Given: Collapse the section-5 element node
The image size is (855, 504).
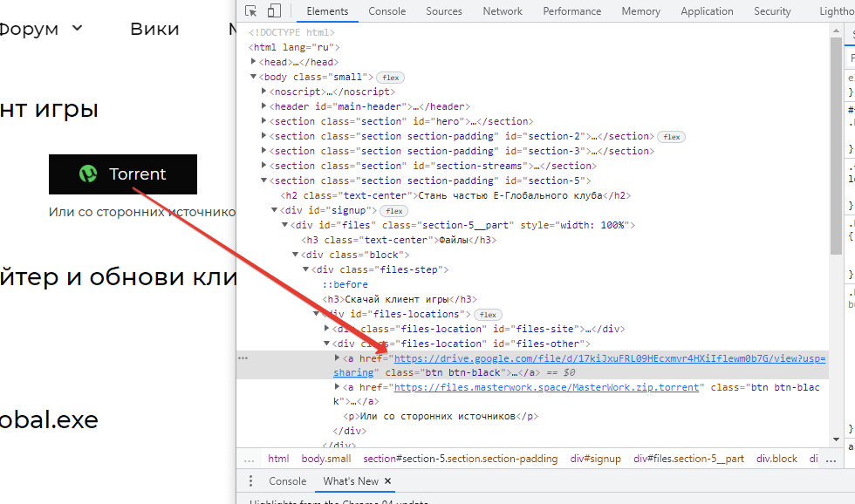Looking at the screenshot, I should tap(263, 180).
